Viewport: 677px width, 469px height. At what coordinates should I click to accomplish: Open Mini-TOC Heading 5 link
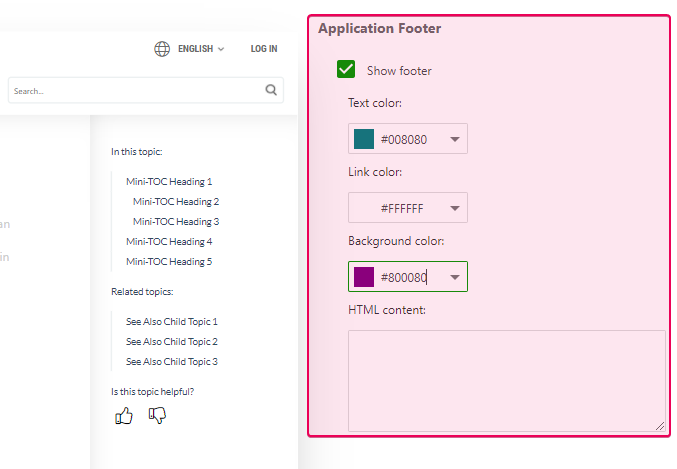[169, 262]
